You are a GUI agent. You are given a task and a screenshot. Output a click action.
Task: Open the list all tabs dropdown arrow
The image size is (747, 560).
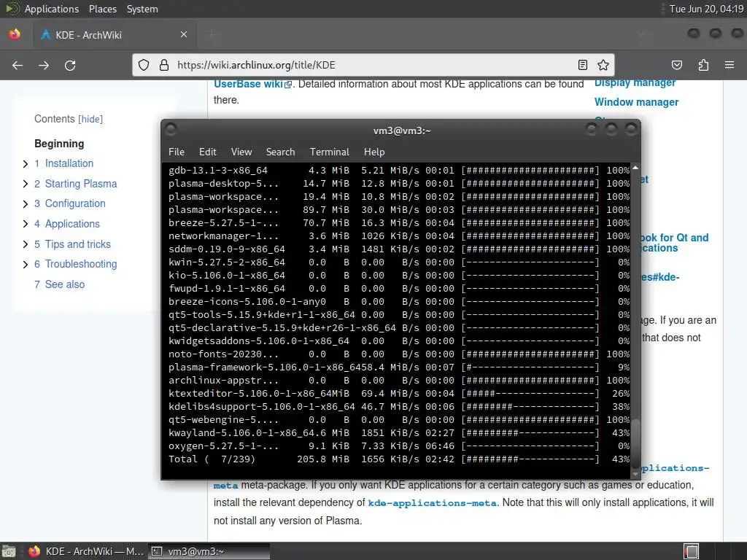click(641, 34)
